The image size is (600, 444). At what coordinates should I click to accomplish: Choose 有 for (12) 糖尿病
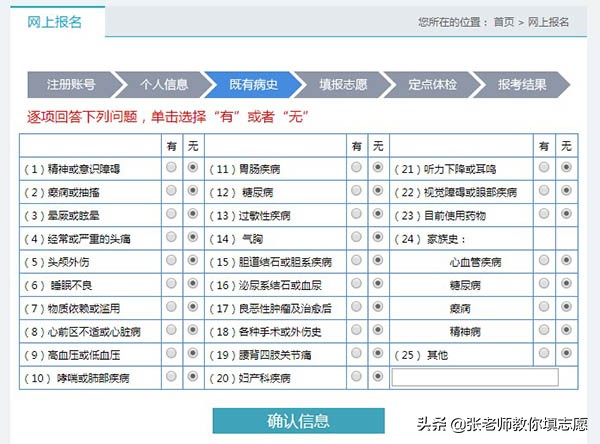point(356,191)
